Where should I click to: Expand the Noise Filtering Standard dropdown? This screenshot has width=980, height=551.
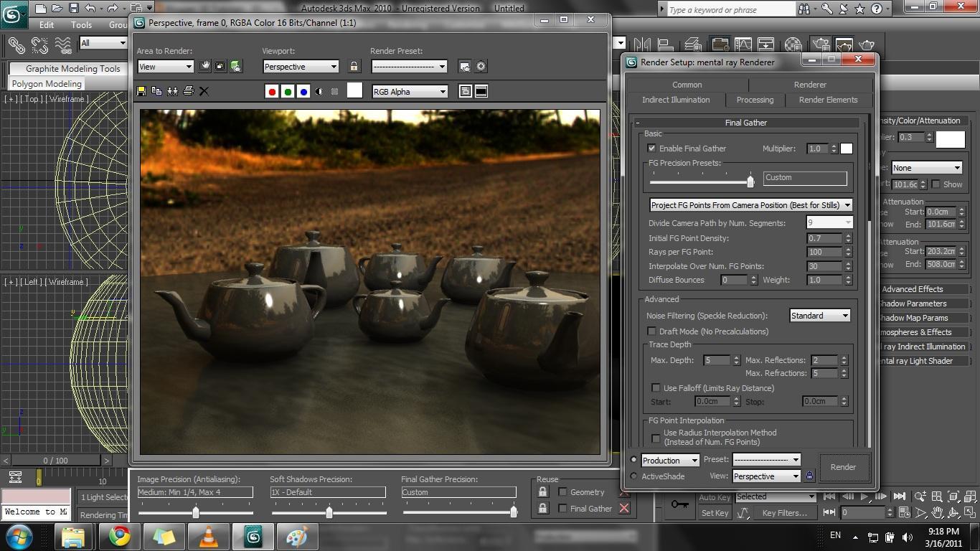(x=819, y=316)
